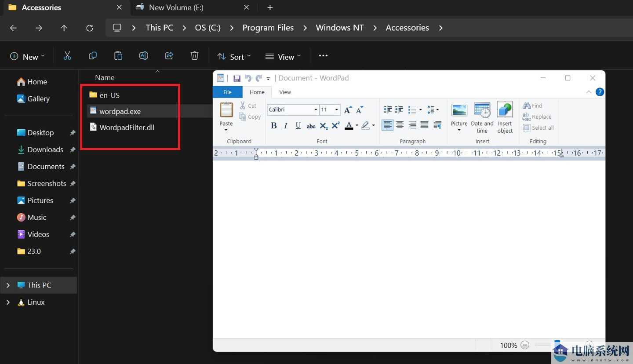Click the Undo icon in WordPad title bar
633x364 pixels.
pos(248,78)
